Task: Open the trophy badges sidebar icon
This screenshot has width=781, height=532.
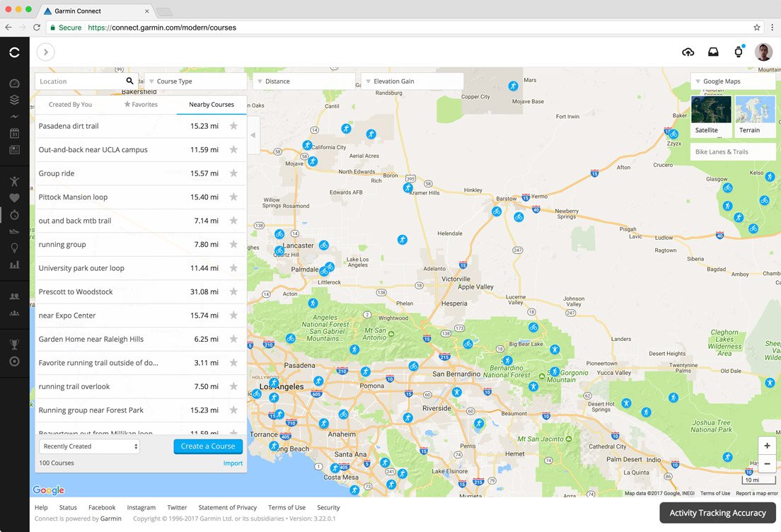Action: [14, 345]
